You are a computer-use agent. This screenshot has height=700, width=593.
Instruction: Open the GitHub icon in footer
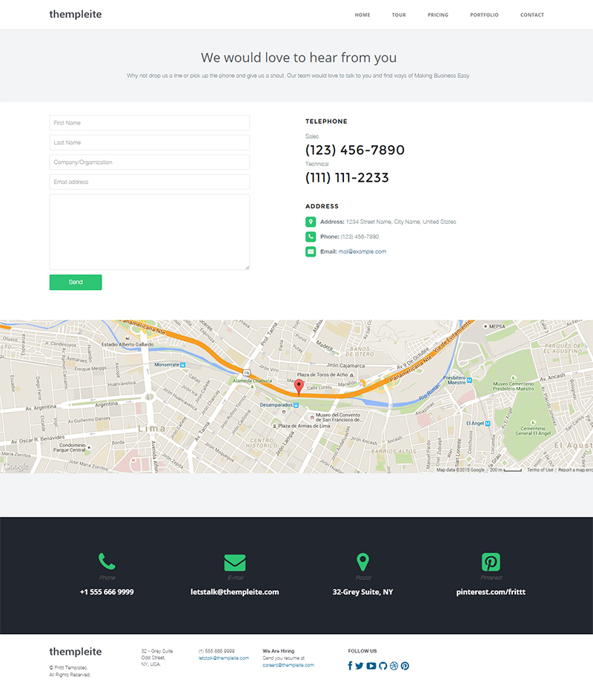[x=382, y=666]
